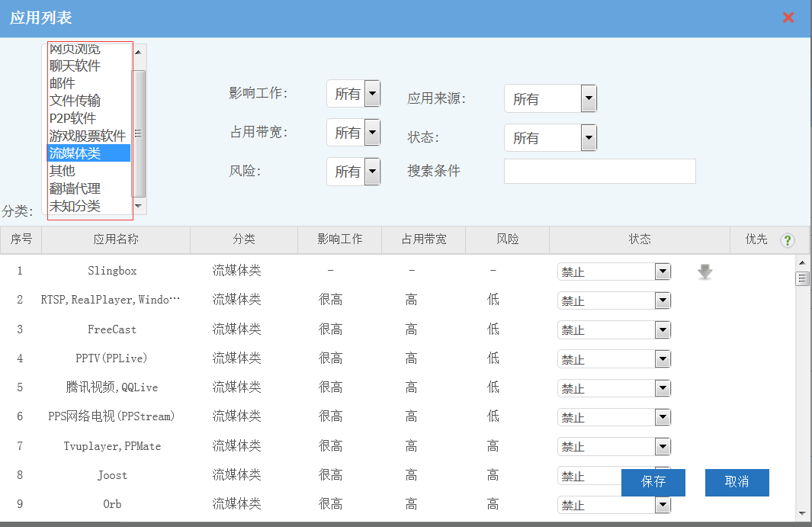Change status dropdown for PPTV(PPLive) row
The width and height of the screenshot is (812, 527).
pyautogui.click(x=614, y=359)
